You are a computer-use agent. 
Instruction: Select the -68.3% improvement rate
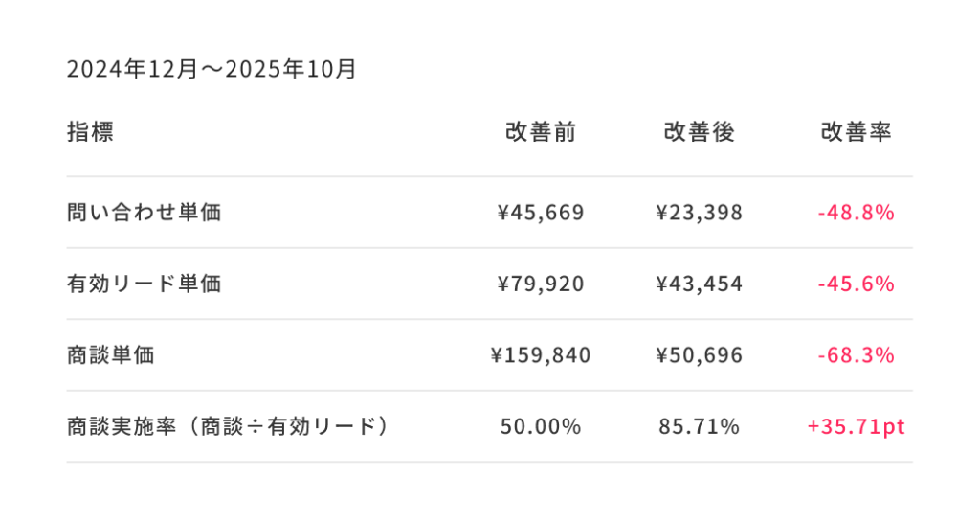click(x=857, y=355)
